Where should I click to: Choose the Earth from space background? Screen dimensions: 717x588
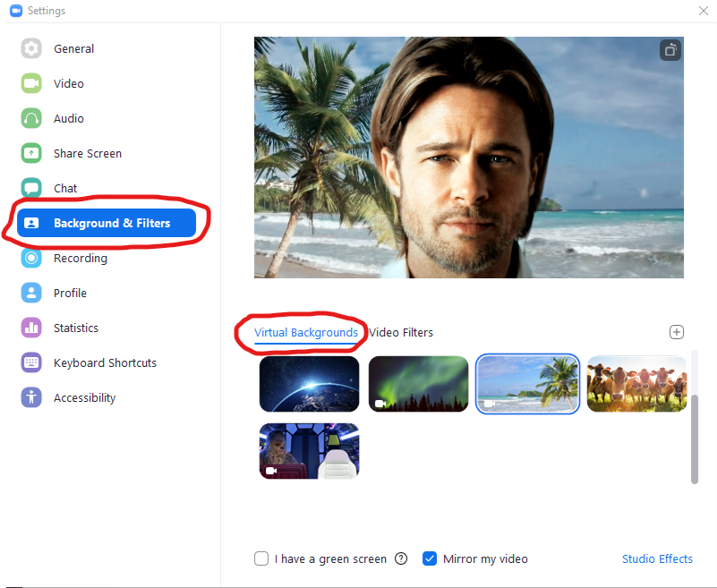(309, 383)
